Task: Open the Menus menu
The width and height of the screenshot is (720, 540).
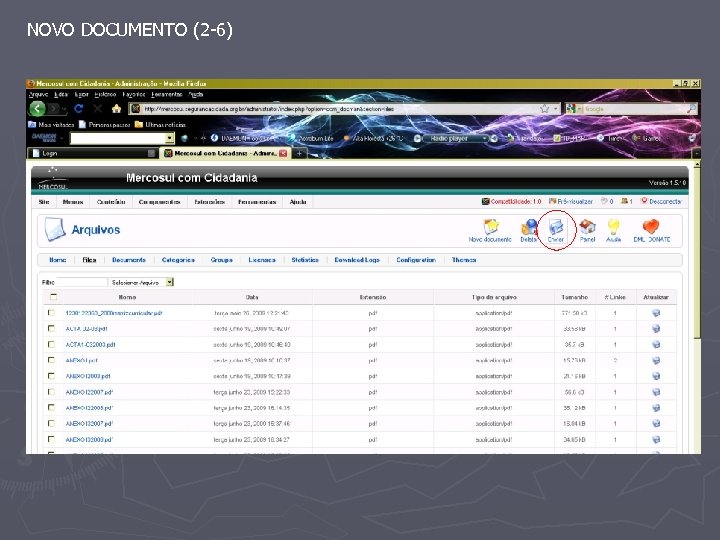Action: (x=73, y=202)
